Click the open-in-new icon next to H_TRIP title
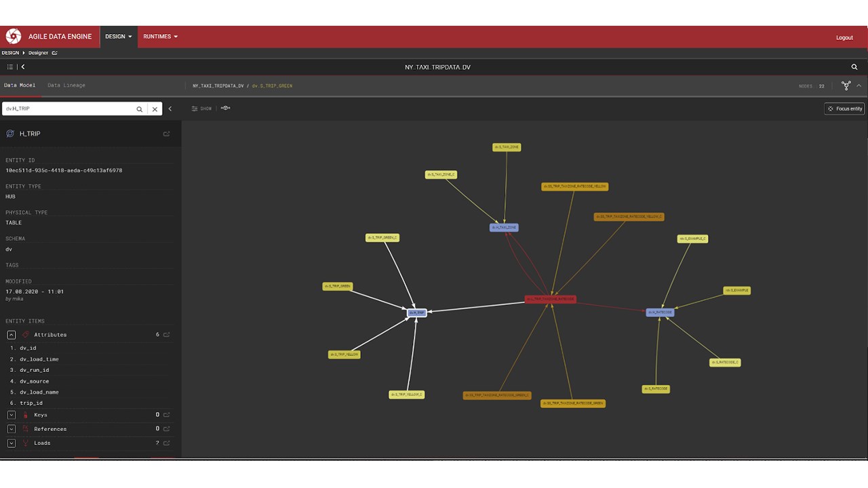The width and height of the screenshot is (868, 488). point(166,134)
